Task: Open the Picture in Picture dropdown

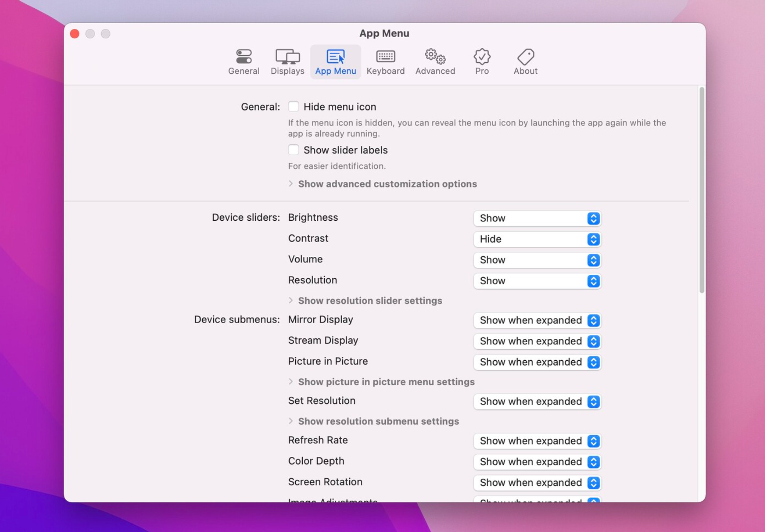Action: coord(537,362)
